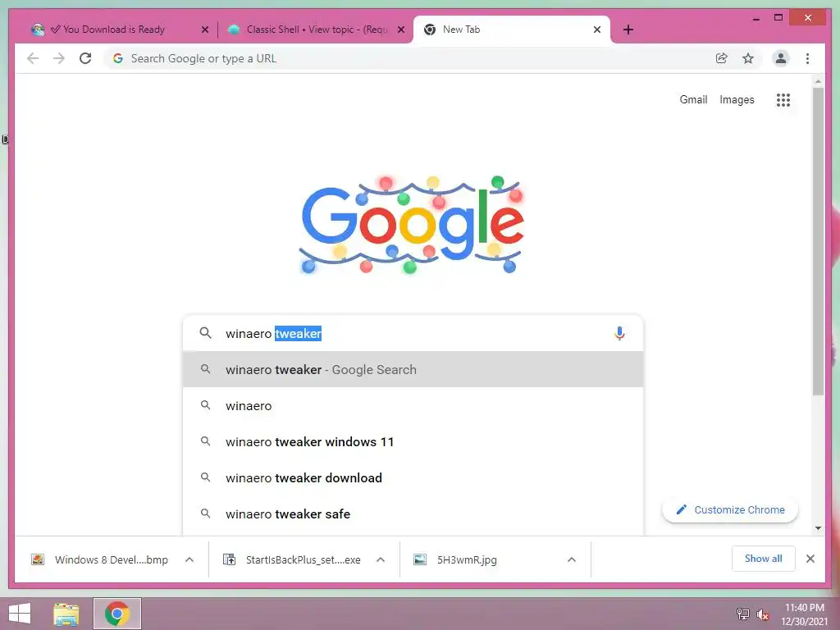Click the page's vertical scrollbar thumb
Image resolution: width=840 pixels, height=630 pixels.
pyautogui.click(x=818, y=241)
